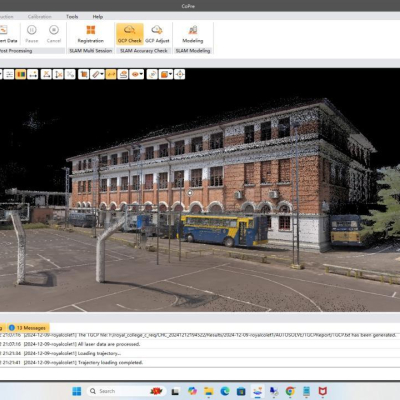Click the Registration button in SLAM Multi Session

(x=91, y=34)
